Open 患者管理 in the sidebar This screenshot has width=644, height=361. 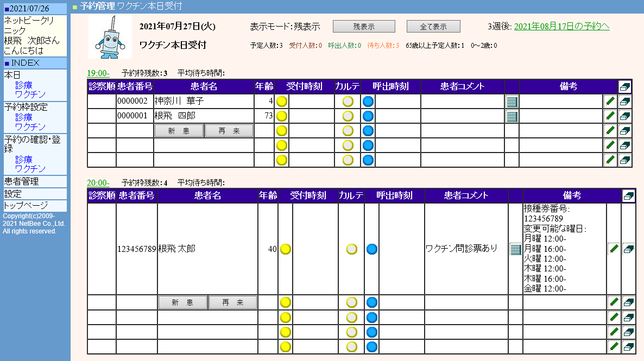22,181
